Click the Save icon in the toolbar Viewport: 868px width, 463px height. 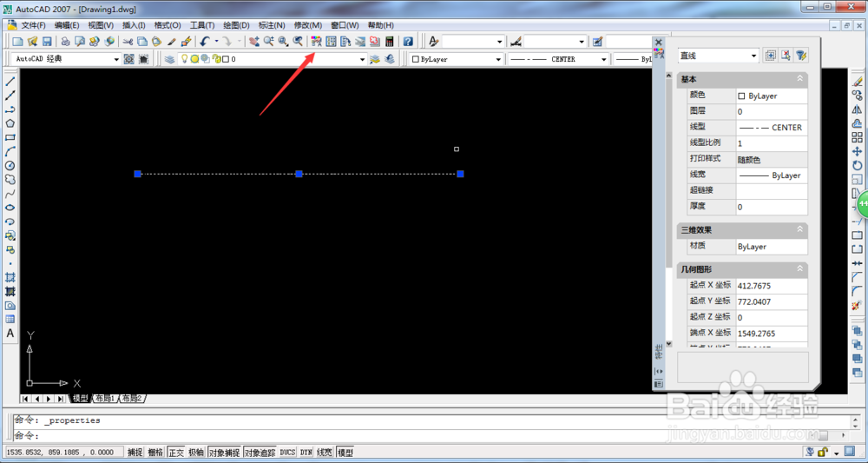click(47, 42)
